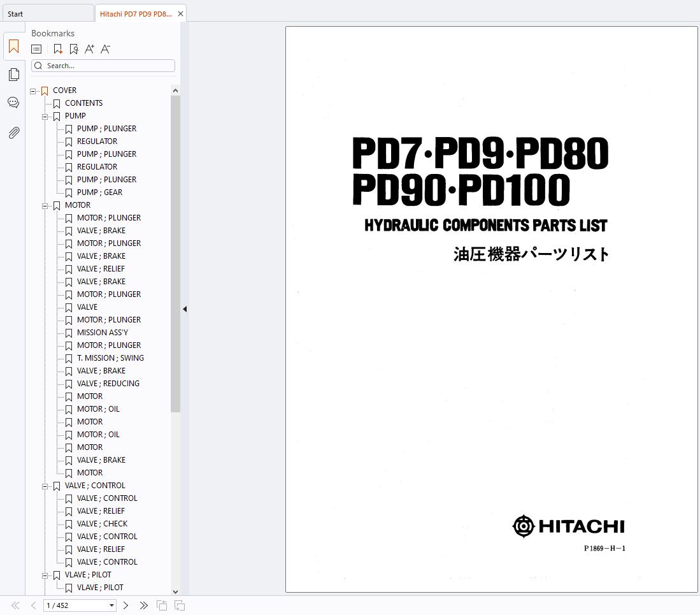Click the bookmark icon beside PUMP ; GEAR
Image resolution: width=700 pixels, height=615 pixels.
coord(69,193)
